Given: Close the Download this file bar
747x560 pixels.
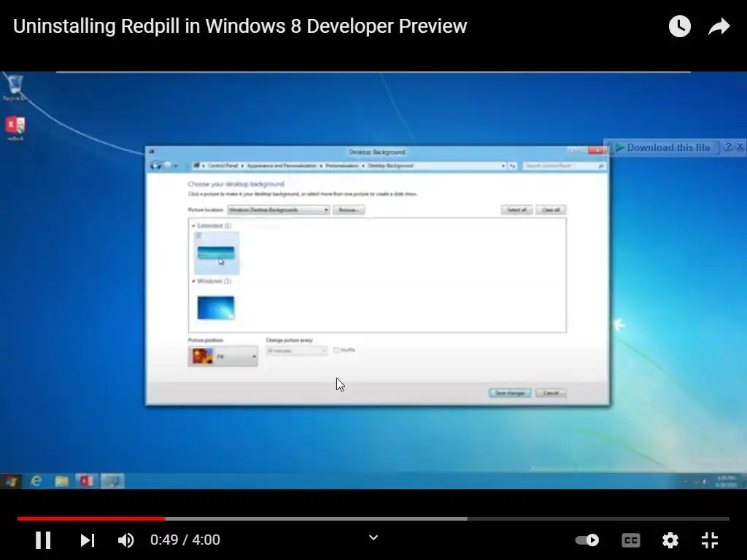Looking at the screenshot, I should pos(740,147).
